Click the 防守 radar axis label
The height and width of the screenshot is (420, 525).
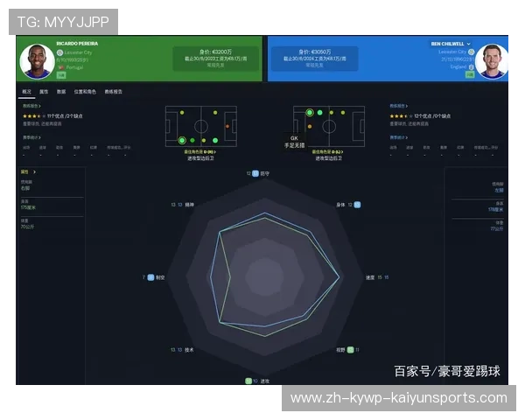[x=265, y=173]
